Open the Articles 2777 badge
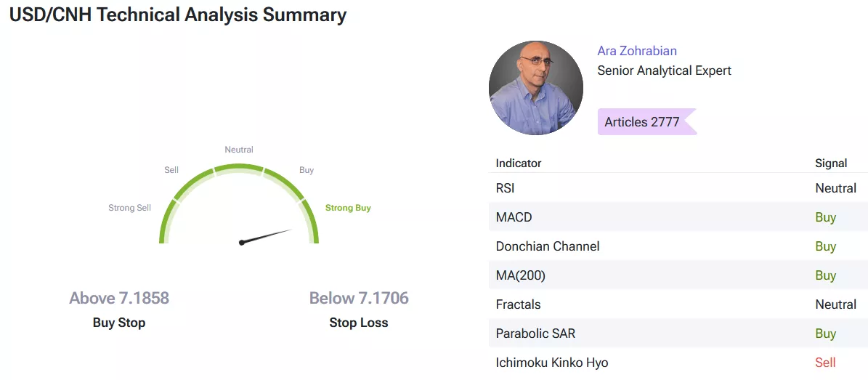The height and width of the screenshot is (380, 868). (x=643, y=122)
